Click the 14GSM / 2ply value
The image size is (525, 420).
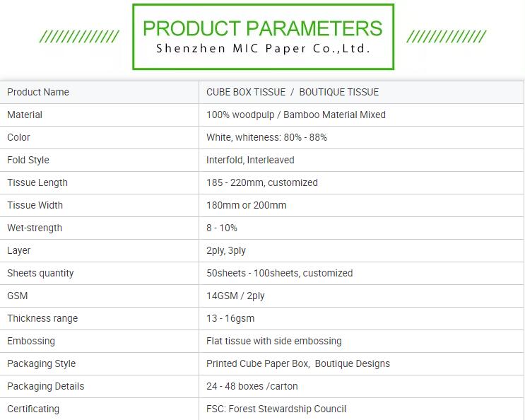pyautogui.click(x=235, y=296)
